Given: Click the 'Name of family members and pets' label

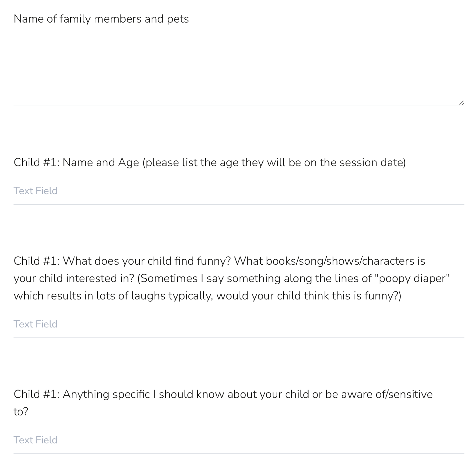Looking at the screenshot, I should pyautogui.click(x=101, y=19).
